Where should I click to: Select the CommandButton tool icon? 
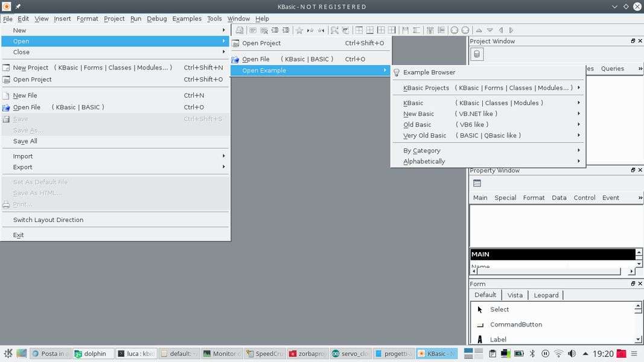pos(480,325)
